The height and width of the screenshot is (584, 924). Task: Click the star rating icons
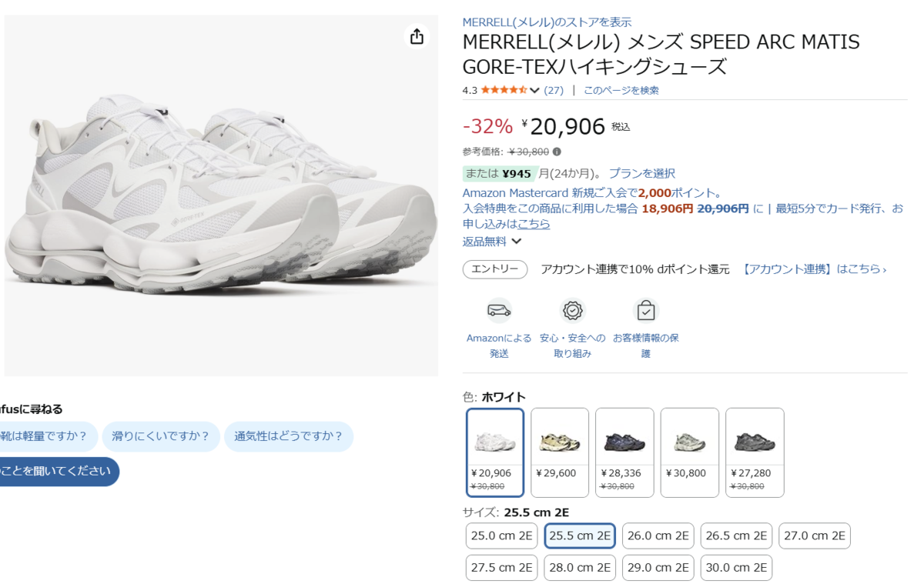pyautogui.click(x=504, y=90)
